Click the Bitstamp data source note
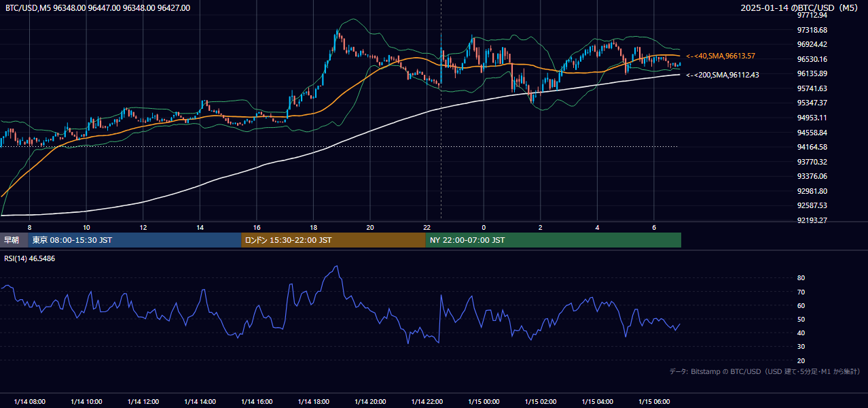This screenshot has height=408, width=868. tap(765, 371)
